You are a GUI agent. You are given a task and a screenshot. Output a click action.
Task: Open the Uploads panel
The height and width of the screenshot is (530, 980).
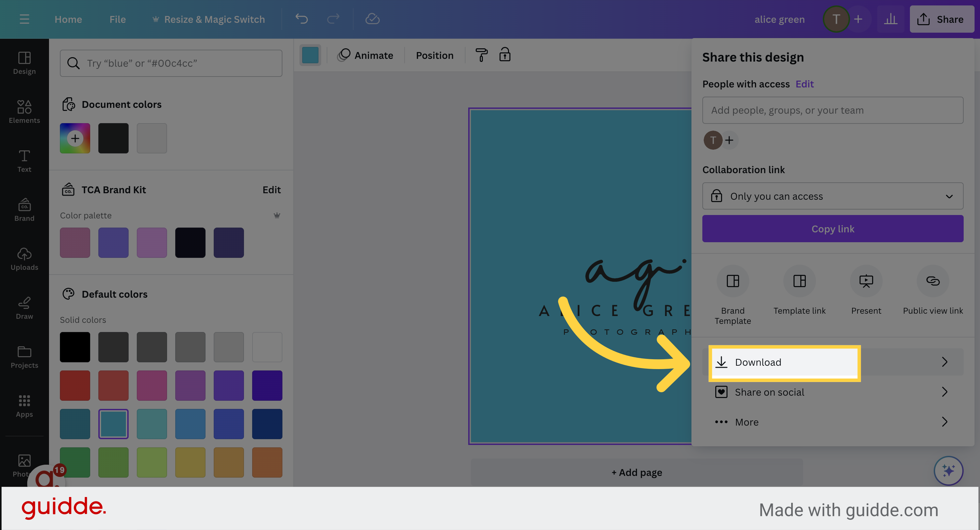[24, 259]
